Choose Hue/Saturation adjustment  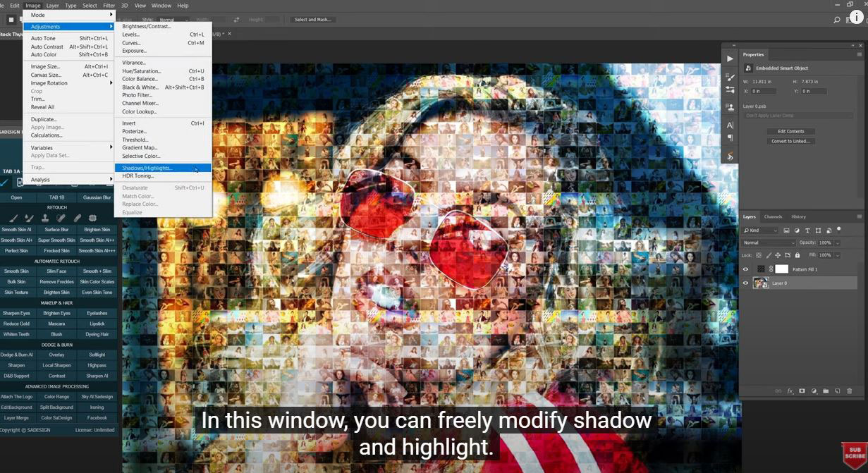[x=163, y=71]
